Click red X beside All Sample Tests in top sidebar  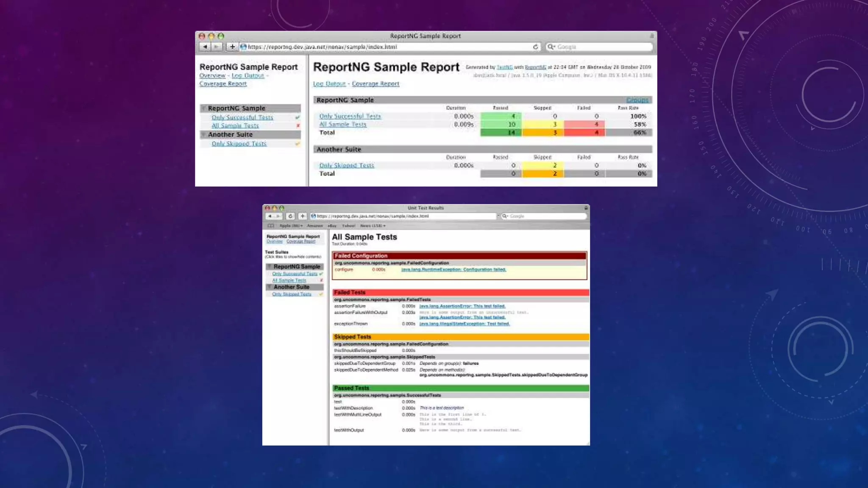[x=298, y=125]
